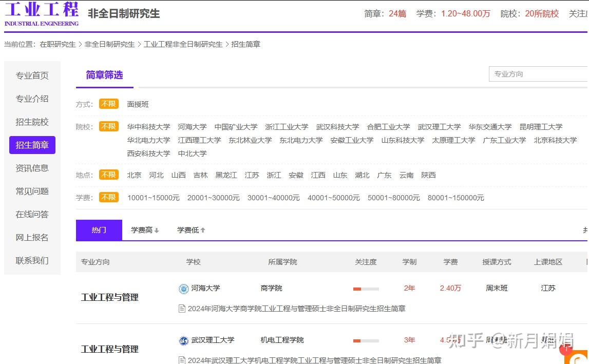The width and height of the screenshot is (589, 364).
Task: Click the 24篇 brochure count
Action: [x=397, y=13]
